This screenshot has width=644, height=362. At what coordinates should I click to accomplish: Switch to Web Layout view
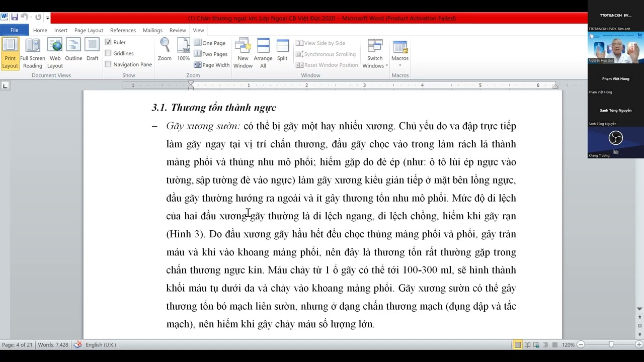55,54
